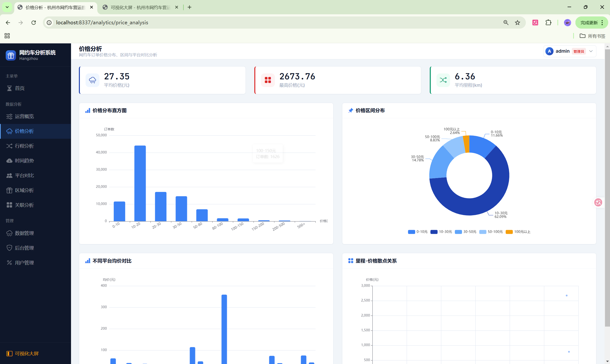Click the browser profile avatar icon
This screenshot has width=610, height=364.
(x=567, y=23)
